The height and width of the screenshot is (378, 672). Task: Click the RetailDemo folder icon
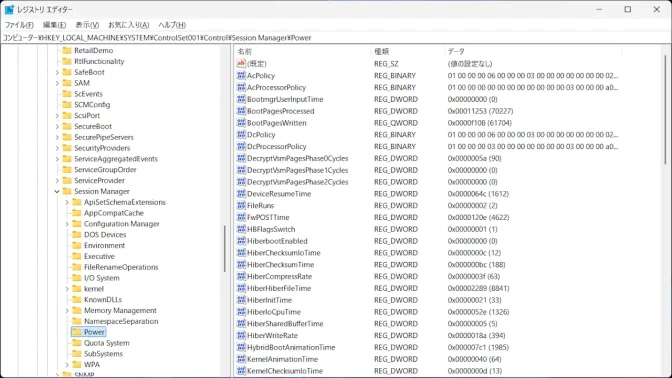67,50
